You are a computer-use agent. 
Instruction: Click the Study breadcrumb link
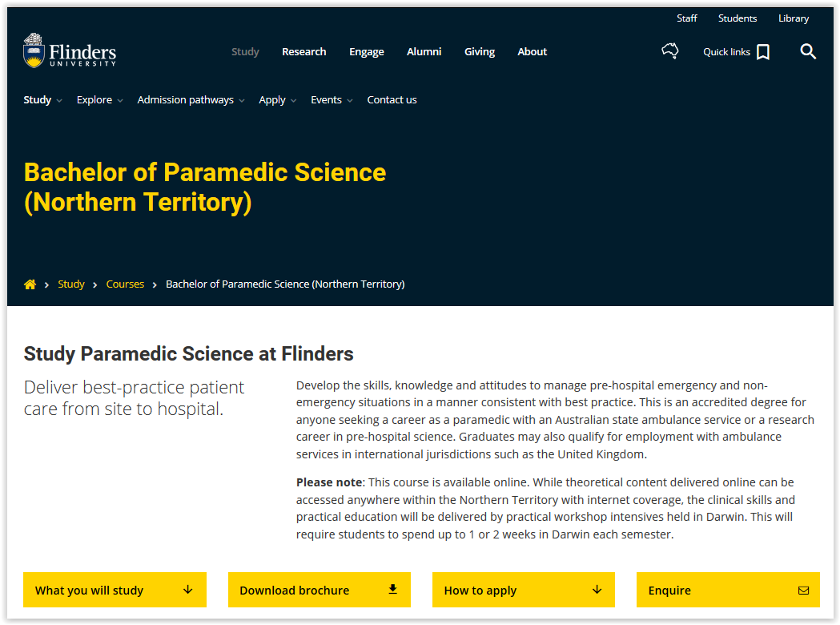tap(71, 284)
